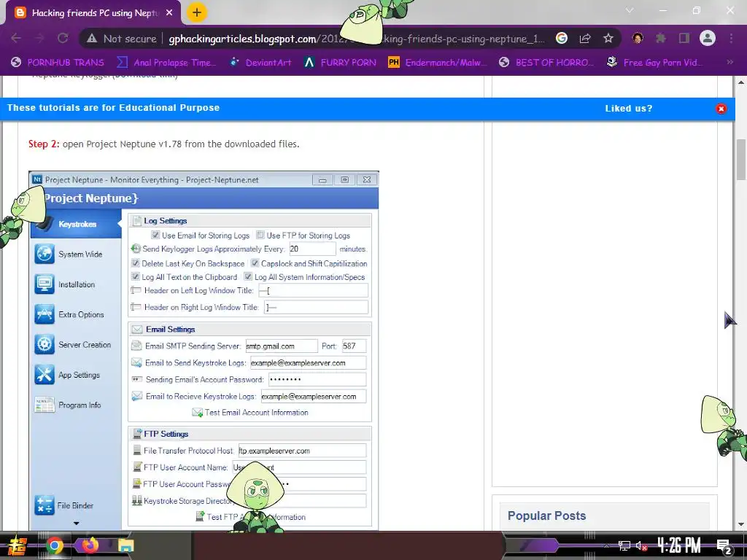The width and height of the screenshot is (747, 560).
Task: Toggle Use Email for Storing Logs checkbox
Action: (155, 235)
